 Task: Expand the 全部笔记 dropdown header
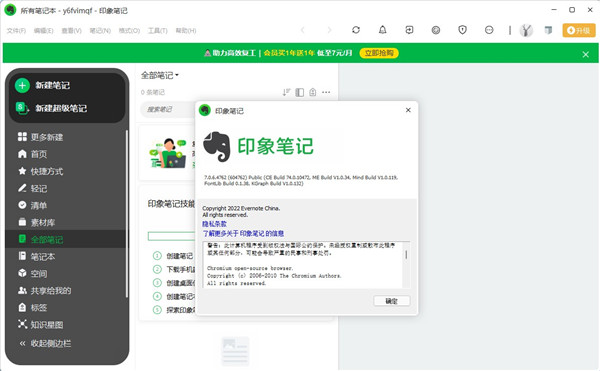click(x=160, y=75)
